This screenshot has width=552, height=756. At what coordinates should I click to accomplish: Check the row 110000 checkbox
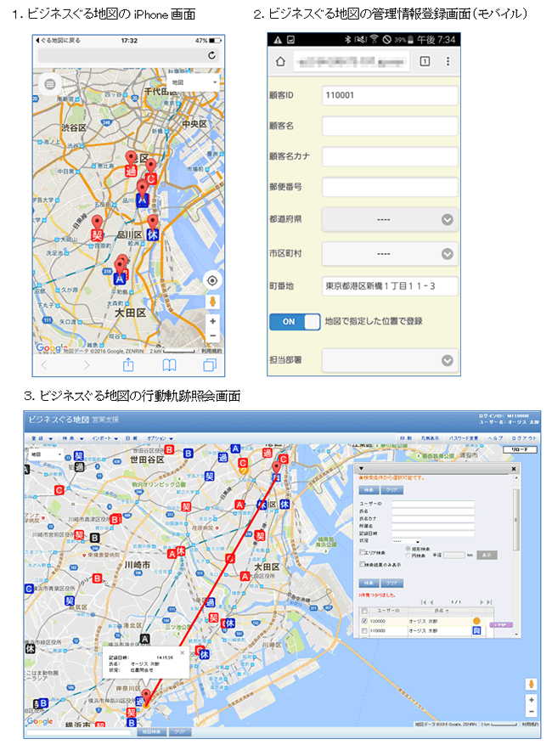pos(364,630)
